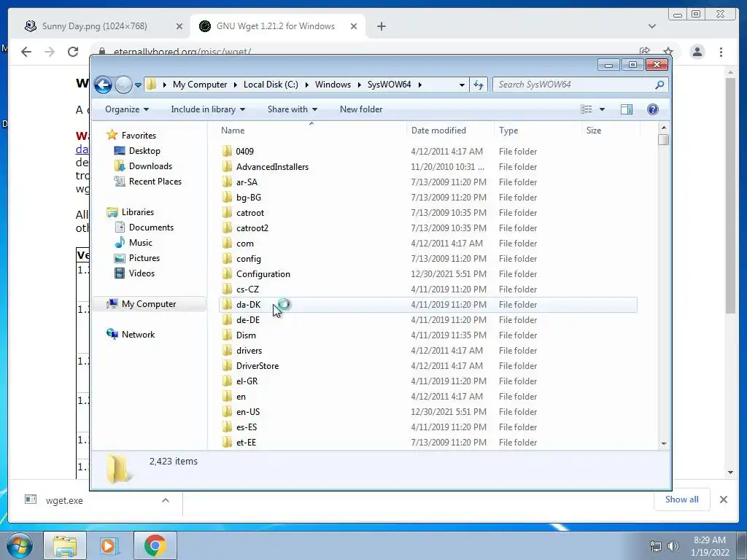747x560 pixels.
Task: Open the Organize menu
Action: click(x=127, y=109)
